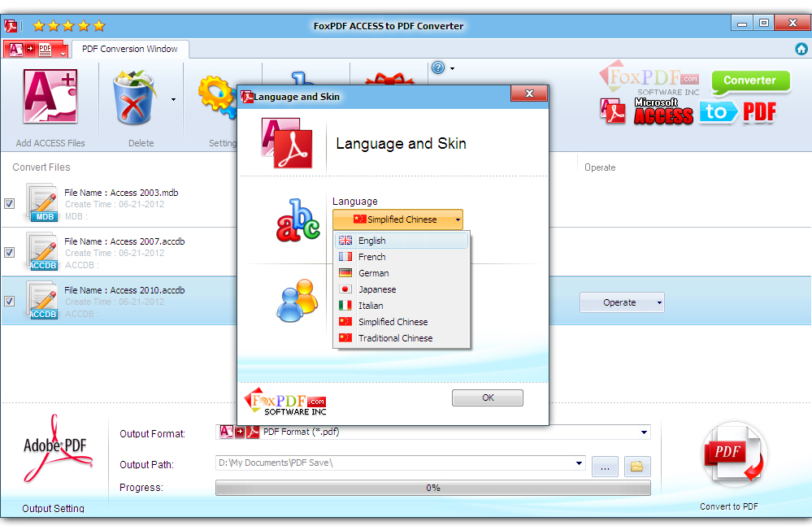Click the Add ACCESS Files icon
The image size is (812, 530).
(x=50, y=97)
